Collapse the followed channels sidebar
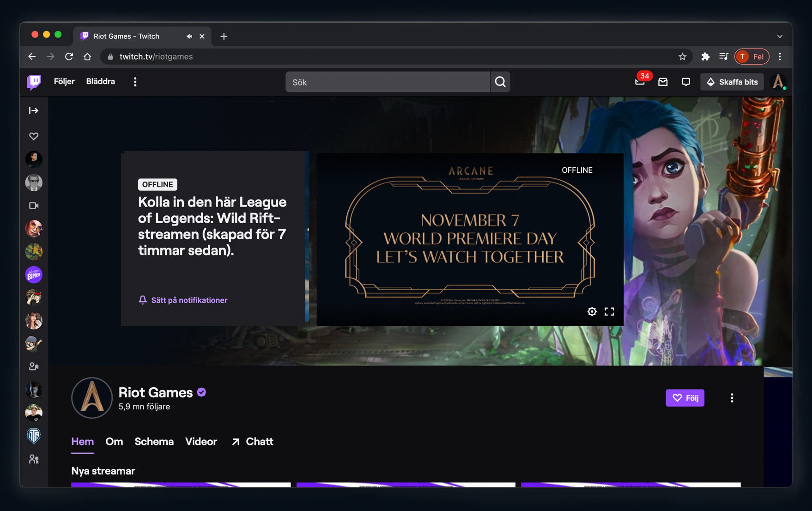Screen dimensions: 812x511 [x=33, y=110]
